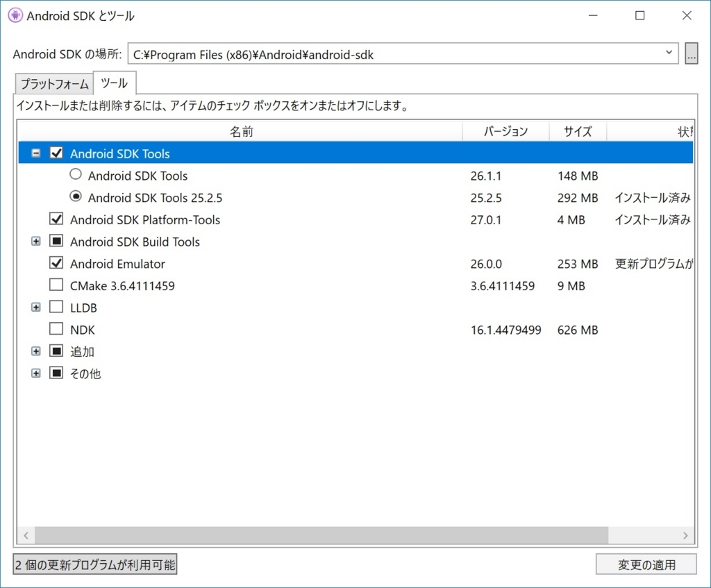Screen dimensions: 711x588
Task: Sort by the 名前 column header
Action: [x=241, y=131]
